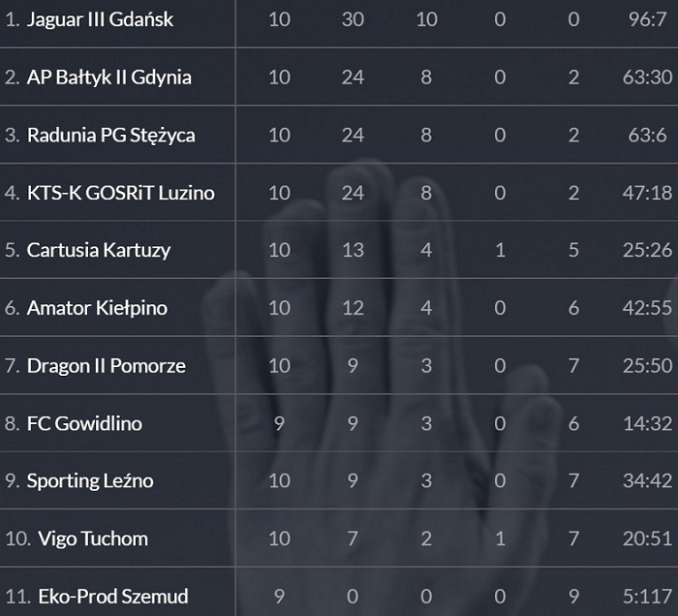Select Eko-Prod Szemud in last place
Viewport: 678px width, 616px height.
coord(113,597)
